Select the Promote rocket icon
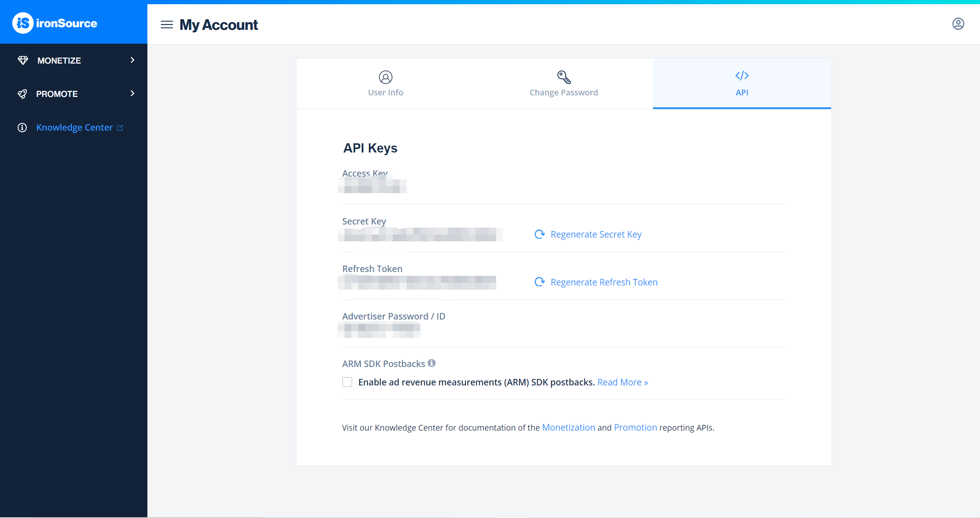This screenshot has height=518, width=980. [x=23, y=94]
